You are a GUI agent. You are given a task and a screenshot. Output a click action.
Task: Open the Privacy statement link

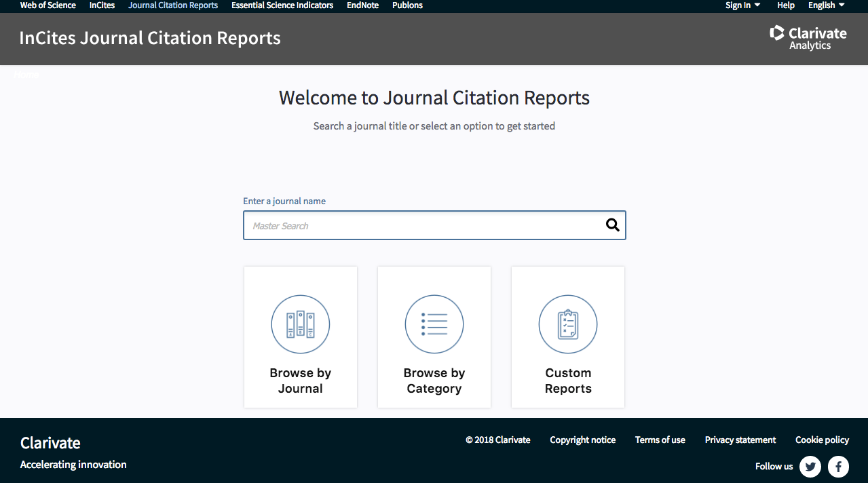[740, 440]
